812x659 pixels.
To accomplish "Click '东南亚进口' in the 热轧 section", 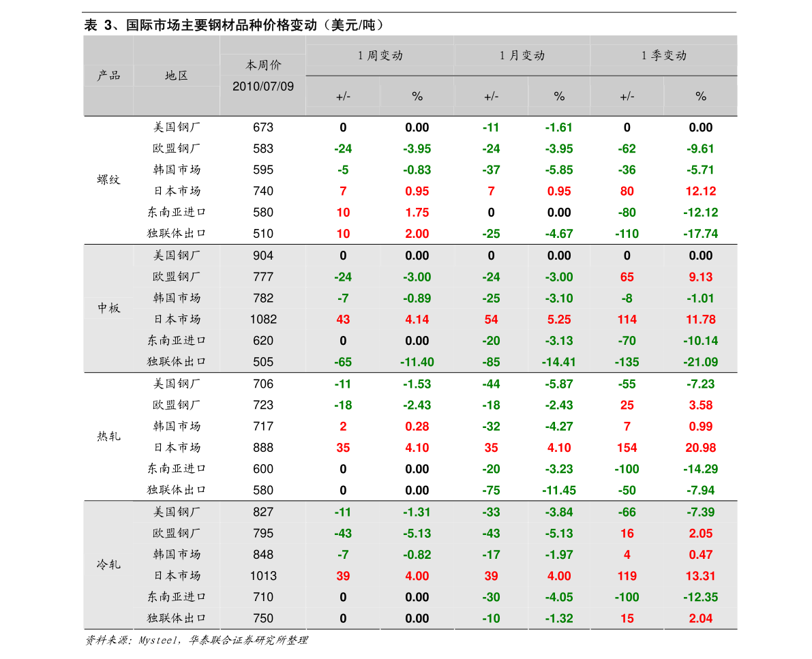I will pos(176,468).
